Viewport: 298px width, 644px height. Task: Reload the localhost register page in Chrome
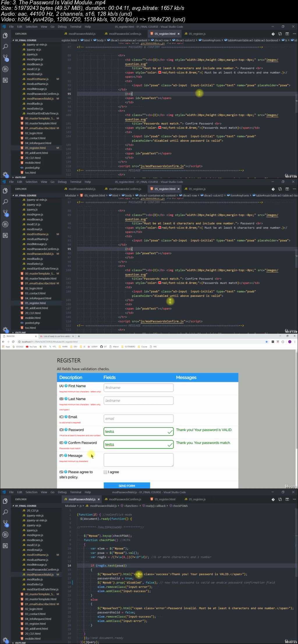pos(13,342)
